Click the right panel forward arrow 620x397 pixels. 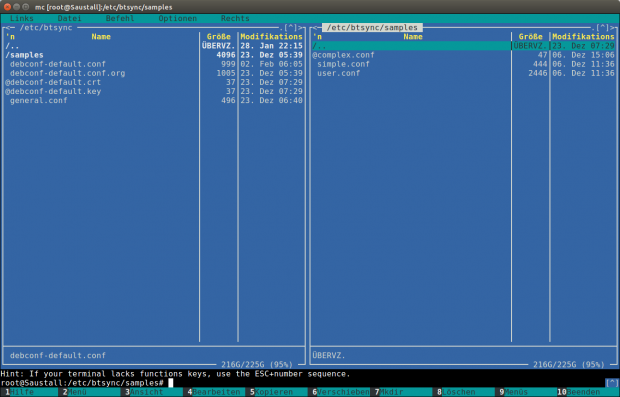pyautogui.click(x=613, y=28)
